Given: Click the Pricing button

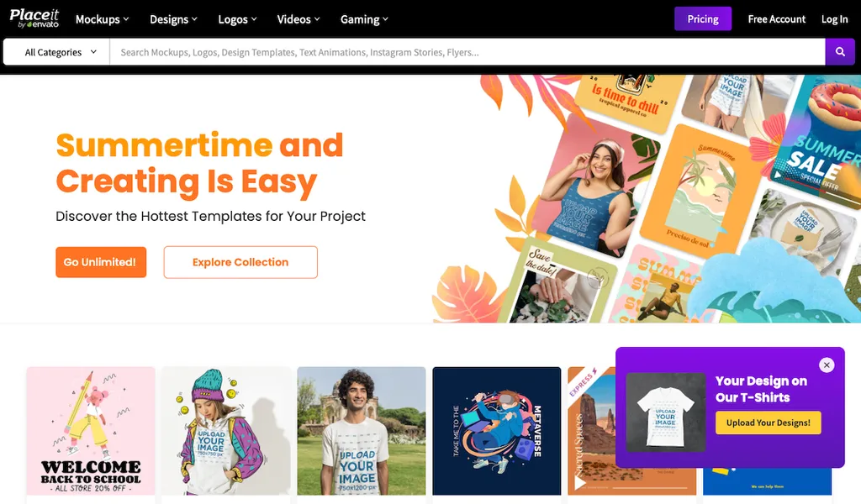Looking at the screenshot, I should pos(703,18).
